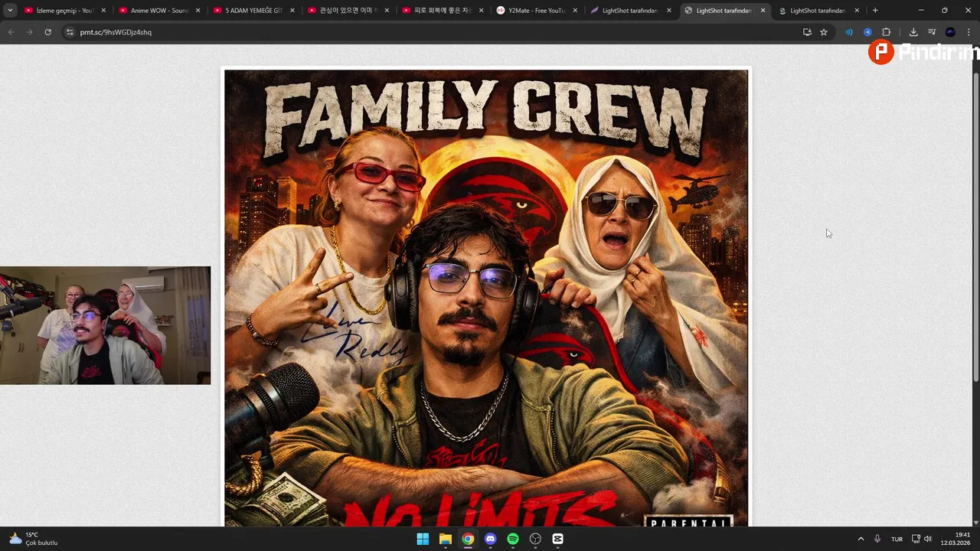Open the tab search dropdown arrow
The height and width of the screenshot is (551, 980).
[10, 11]
